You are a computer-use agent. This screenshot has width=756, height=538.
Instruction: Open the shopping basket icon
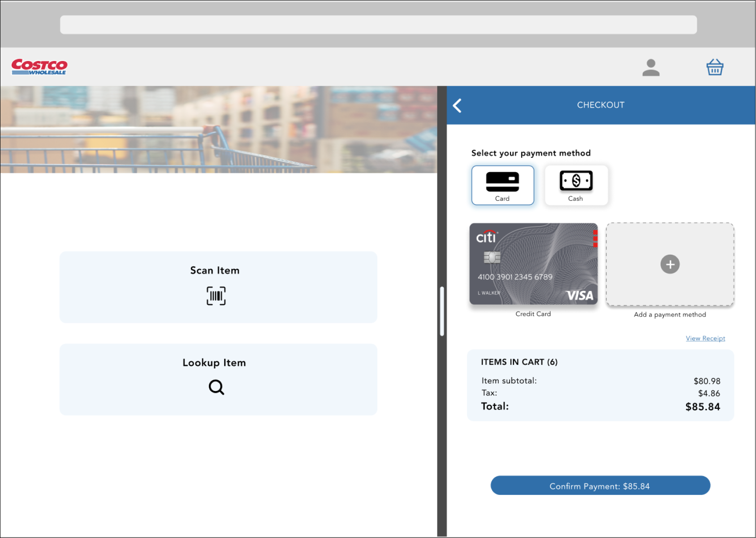point(715,67)
